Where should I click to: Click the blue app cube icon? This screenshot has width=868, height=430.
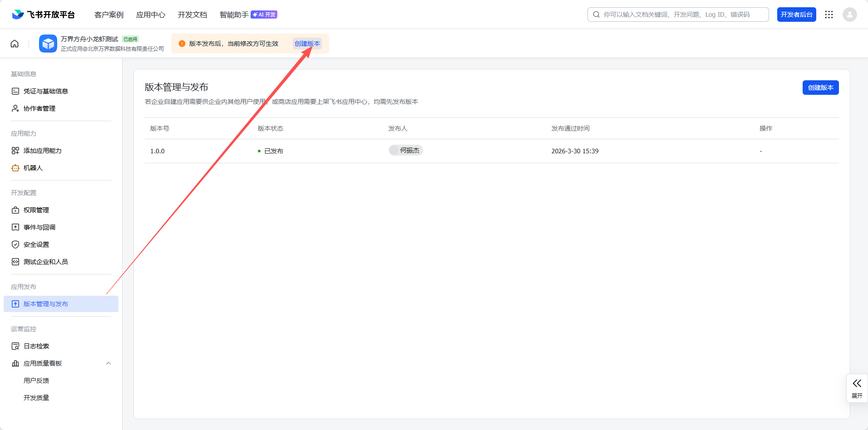coord(48,44)
